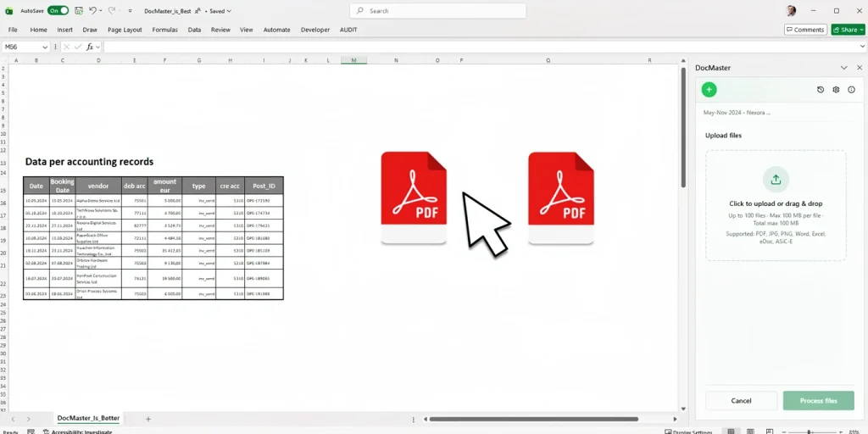The width and height of the screenshot is (868, 434).
Task: Click the zoom slider handle
Action: point(810,431)
